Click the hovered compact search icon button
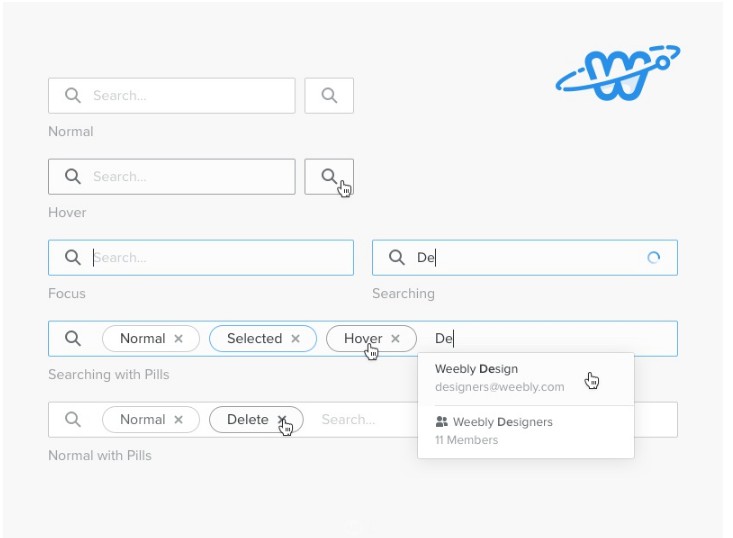This screenshot has height=538, width=733. coord(329,177)
